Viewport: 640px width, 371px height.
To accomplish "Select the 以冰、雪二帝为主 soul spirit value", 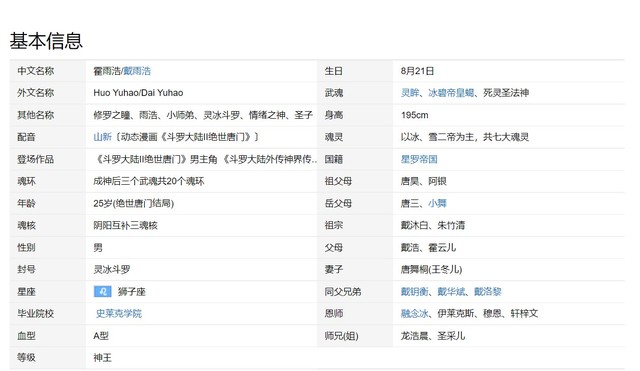I will point(465,137).
